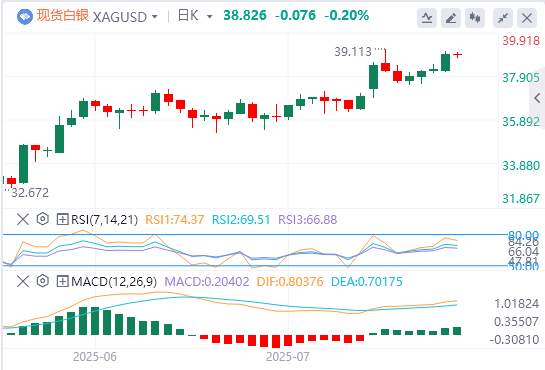Click the 39.113 high price label
This screenshot has width=545, height=370.
click(x=353, y=52)
